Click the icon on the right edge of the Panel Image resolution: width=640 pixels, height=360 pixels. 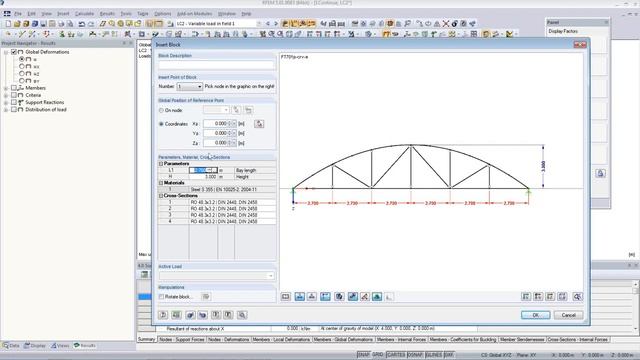pyautogui.click(x=600, y=173)
